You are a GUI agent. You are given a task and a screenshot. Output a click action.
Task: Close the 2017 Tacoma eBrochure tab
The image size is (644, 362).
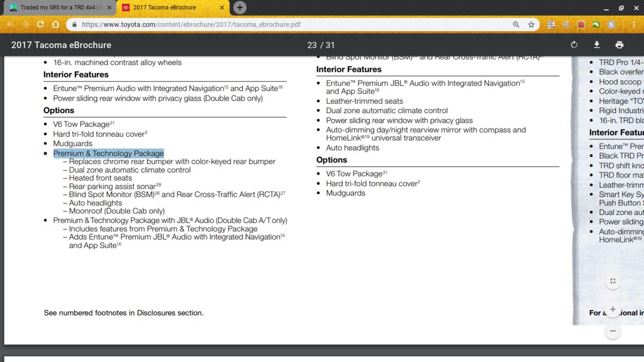222,8
